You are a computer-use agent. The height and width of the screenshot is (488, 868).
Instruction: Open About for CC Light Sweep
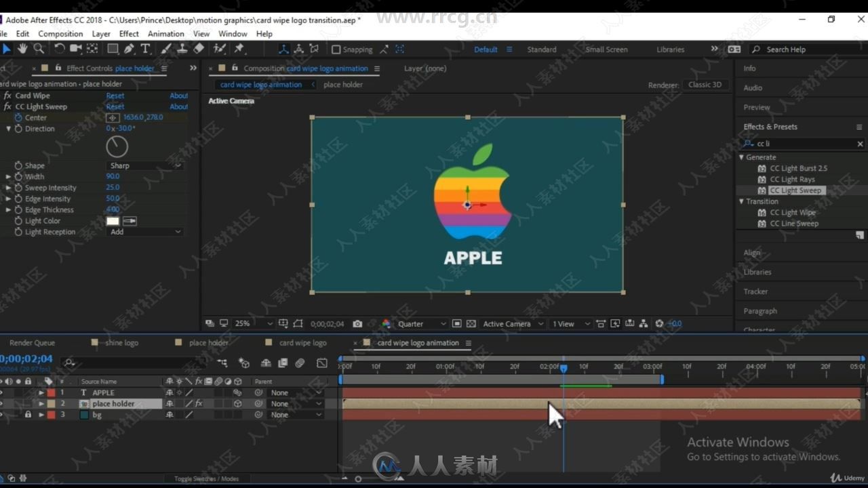click(179, 106)
